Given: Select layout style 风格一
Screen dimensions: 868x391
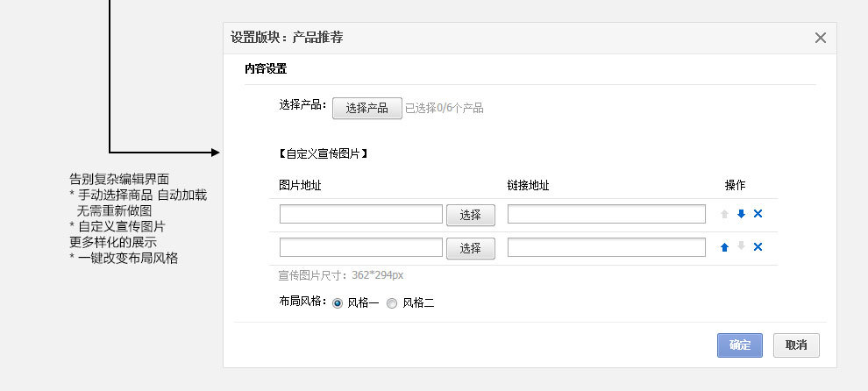Looking at the screenshot, I should pos(338,303).
